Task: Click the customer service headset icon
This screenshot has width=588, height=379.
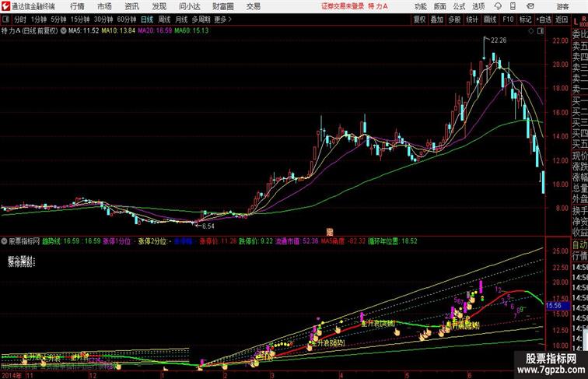Action: click(498, 6)
